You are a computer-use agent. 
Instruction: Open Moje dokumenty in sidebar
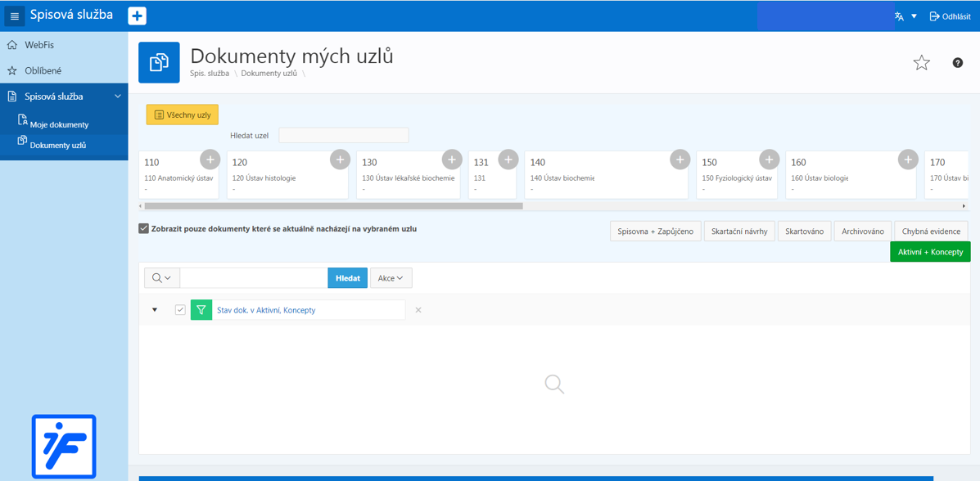[x=59, y=124]
